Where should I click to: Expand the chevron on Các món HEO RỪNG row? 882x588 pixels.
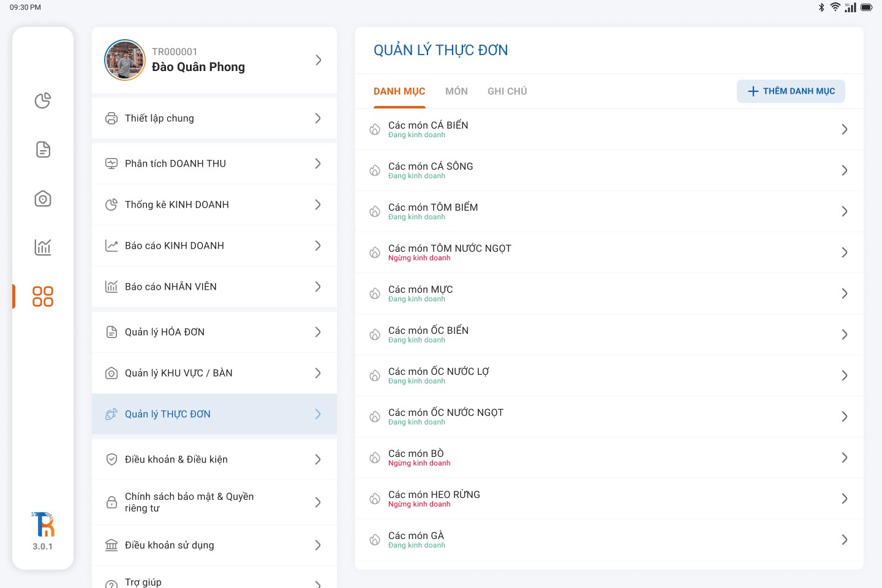[845, 499]
